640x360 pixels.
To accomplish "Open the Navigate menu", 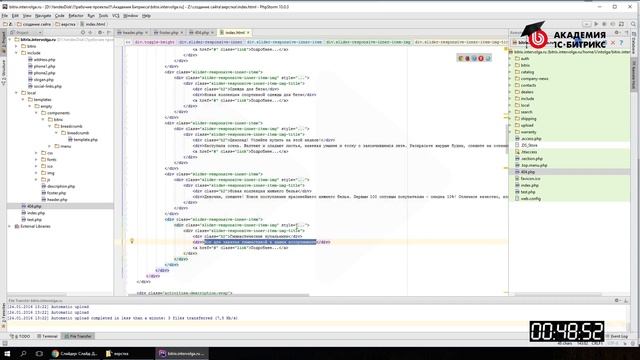I will point(43,16).
